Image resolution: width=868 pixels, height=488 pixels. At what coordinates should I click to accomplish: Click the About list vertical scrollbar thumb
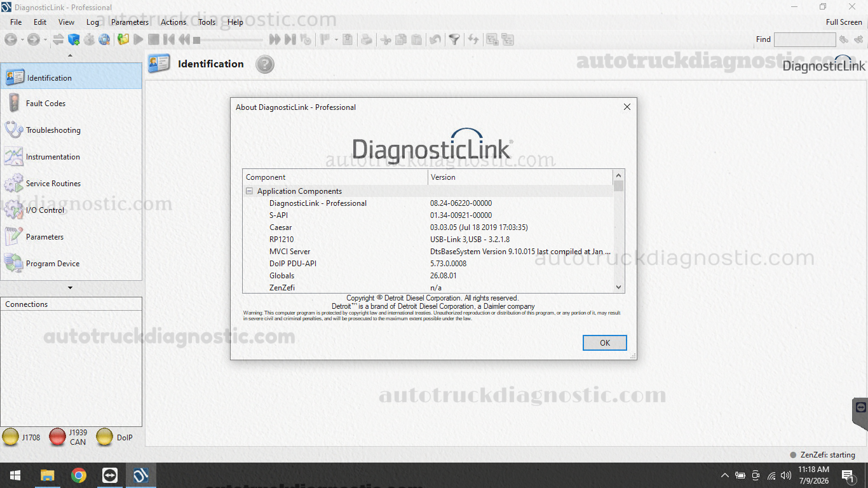(x=619, y=186)
